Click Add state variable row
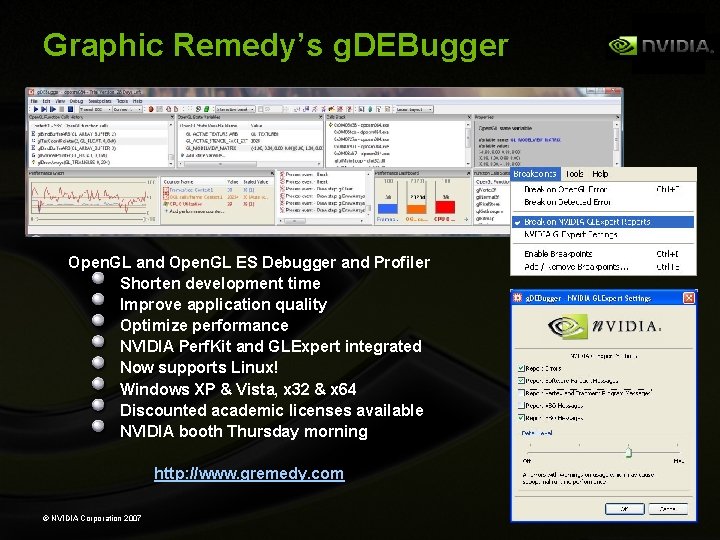 click(x=250, y=155)
